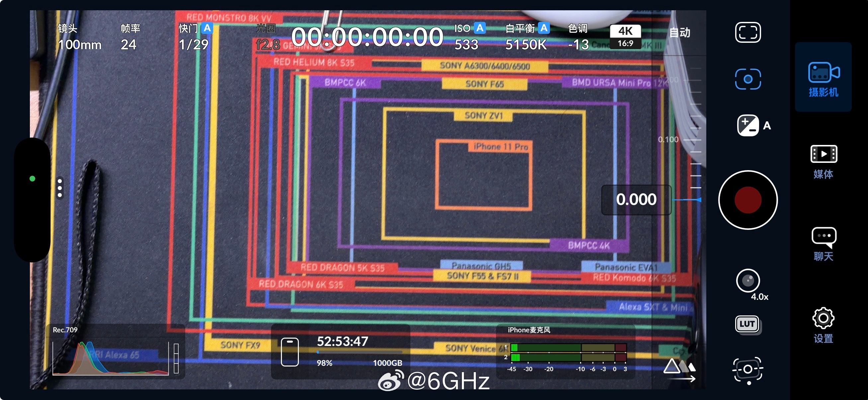Tap the focus/camera square icon
Viewport: 868px width, 400px height.
click(748, 79)
